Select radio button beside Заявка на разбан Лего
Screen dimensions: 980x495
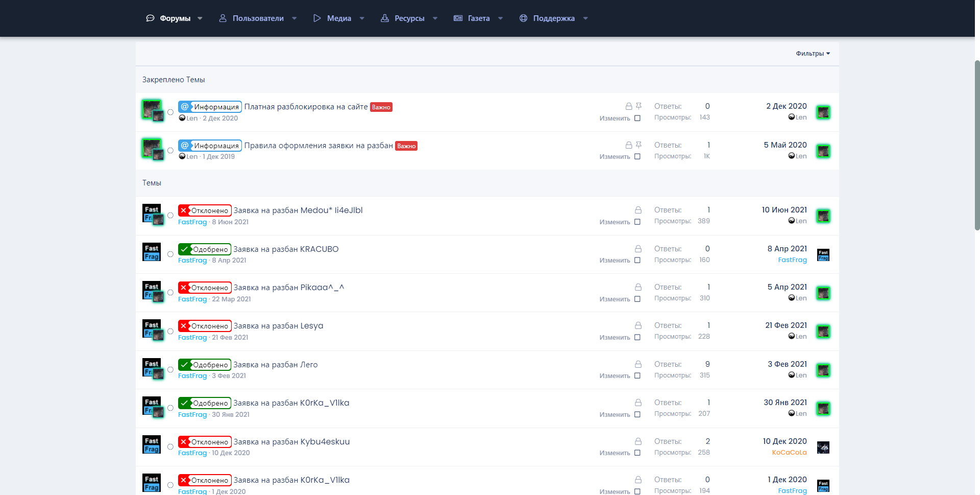(170, 370)
